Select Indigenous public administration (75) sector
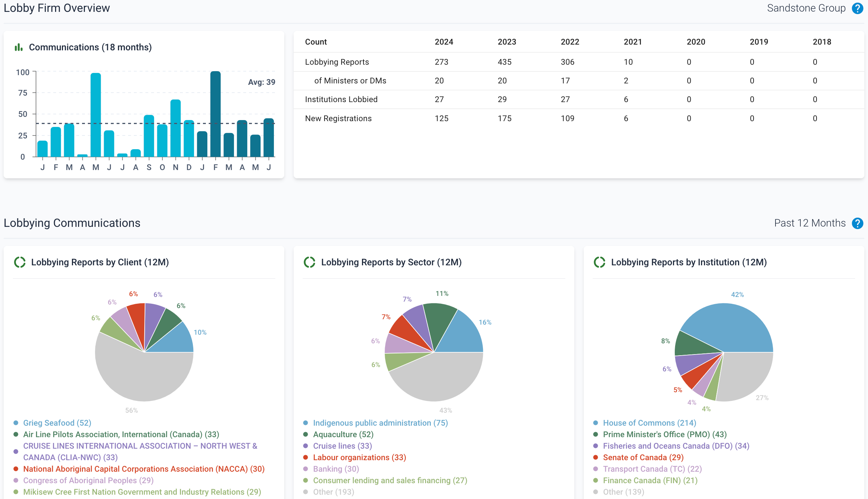 [380, 423]
